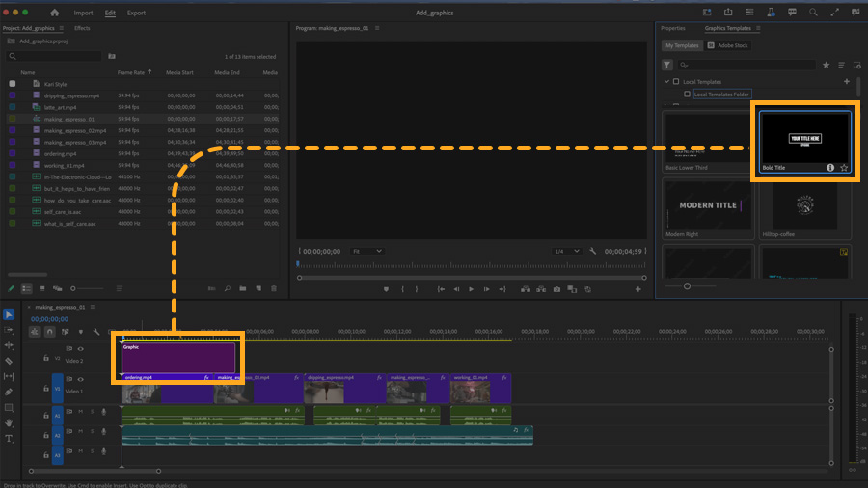Screen dimensions: 868x488
Task: Step back one frame
Action: [456, 289]
